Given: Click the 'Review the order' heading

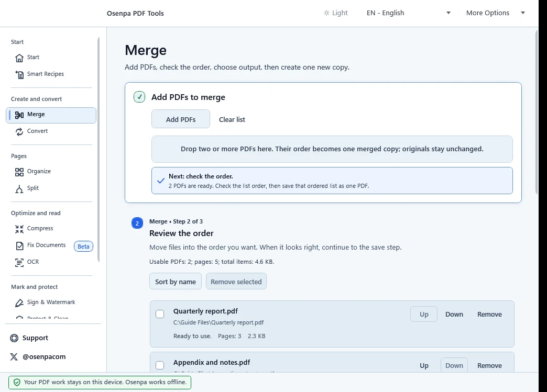Looking at the screenshot, I should pyautogui.click(x=181, y=233).
